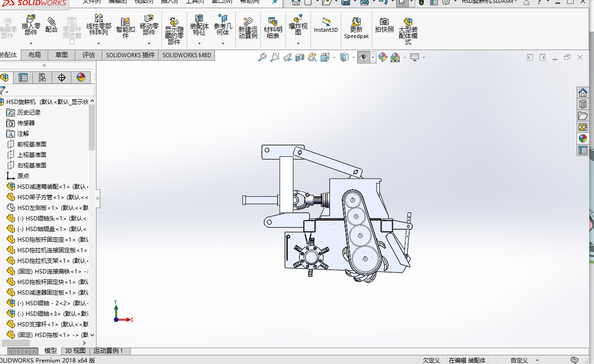The height and width of the screenshot is (364, 594).
Task: Select 传感器 (Sensors) folder in tree
Action: pyautogui.click(x=21, y=123)
